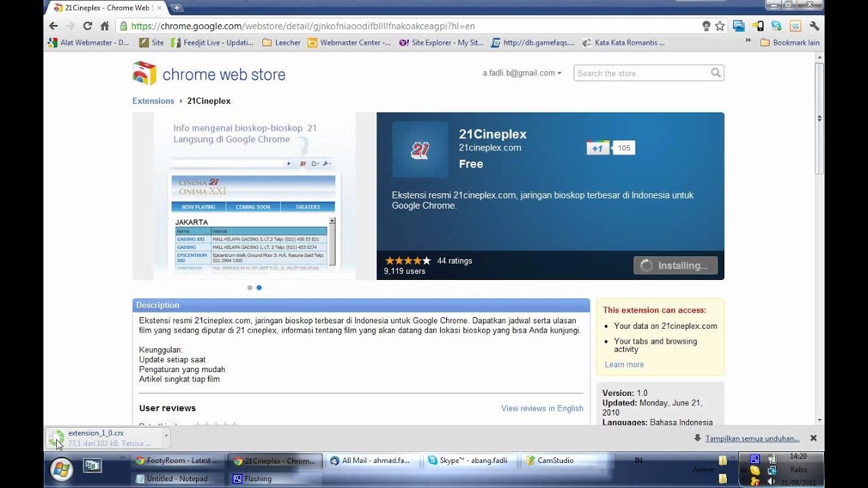
Task: Click the lightbulb icon in the address bar
Action: click(x=706, y=26)
